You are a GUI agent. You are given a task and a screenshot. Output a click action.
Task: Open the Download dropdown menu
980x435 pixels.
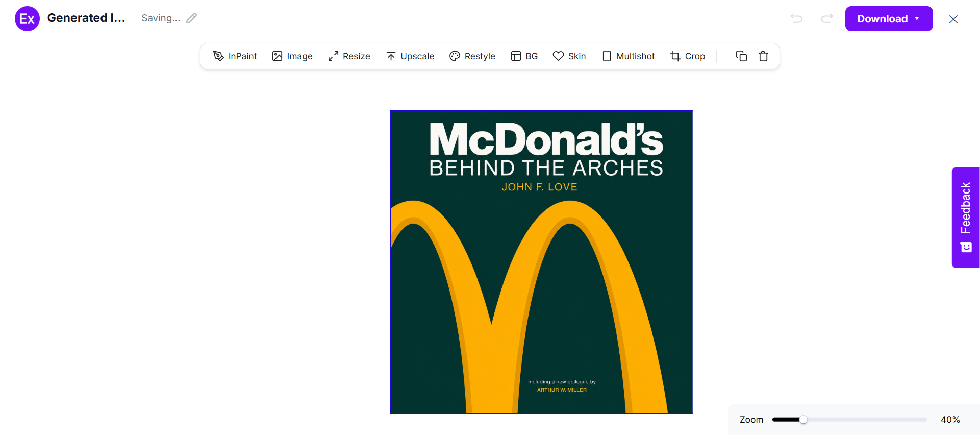coord(889,19)
